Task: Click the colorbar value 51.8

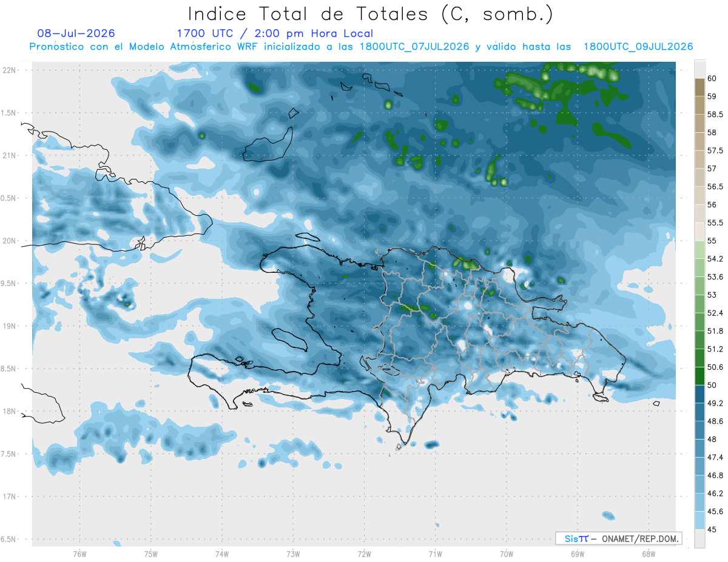Action: point(716,331)
